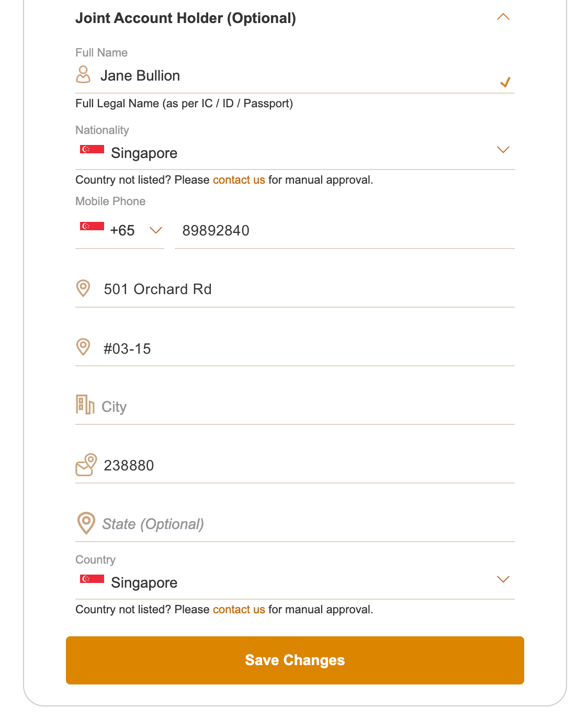
Task: Click the orange checkmark in Full Name field
Action: pos(505,82)
